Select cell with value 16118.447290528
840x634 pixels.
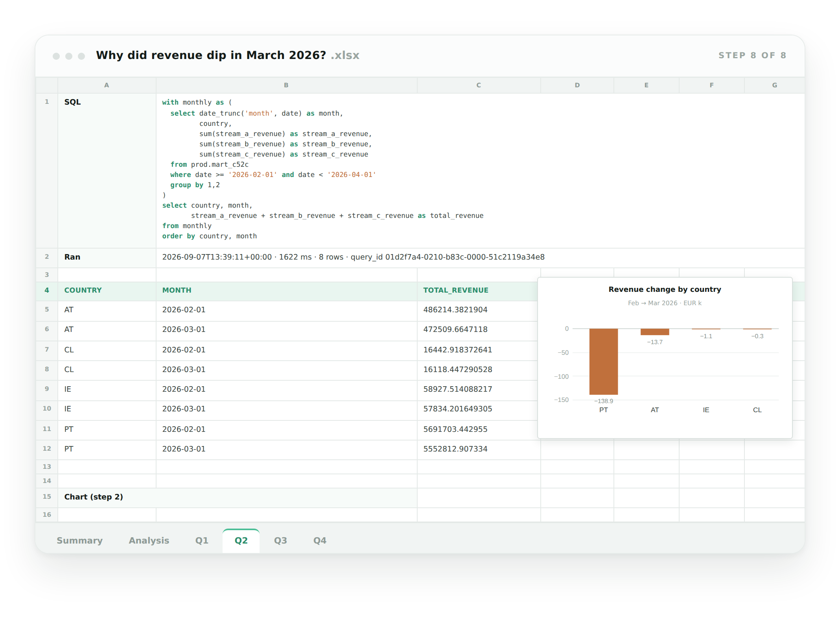pyautogui.click(x=479, y=370)
